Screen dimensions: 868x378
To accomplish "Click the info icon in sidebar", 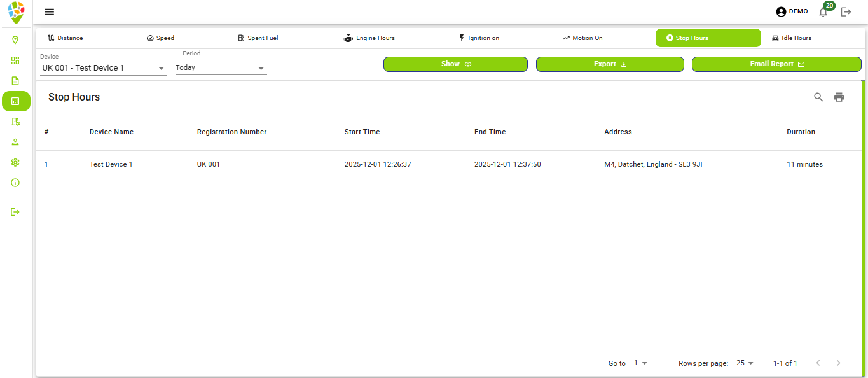I will (x=15, y=183).
